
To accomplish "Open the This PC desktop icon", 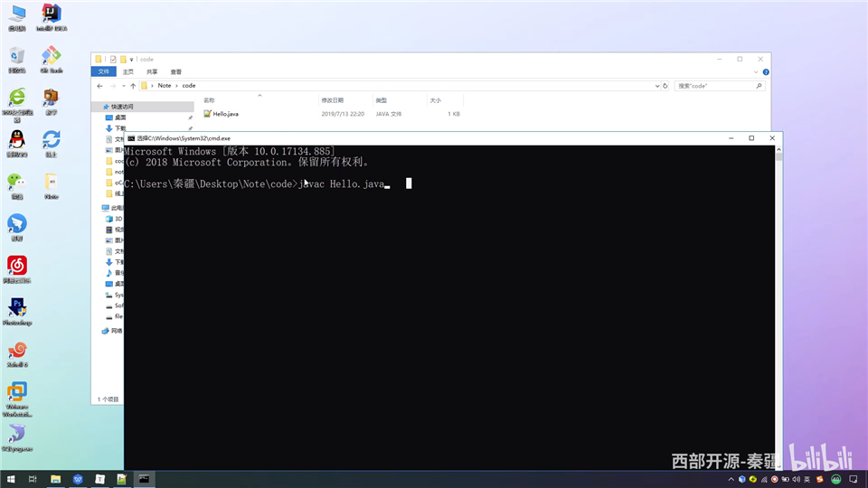I will tap(17, 17).
